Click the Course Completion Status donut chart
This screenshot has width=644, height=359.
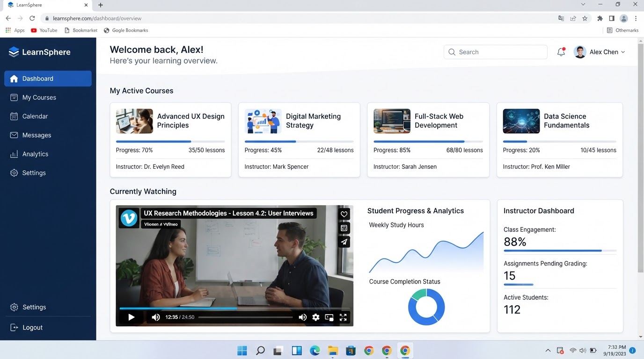426,307
